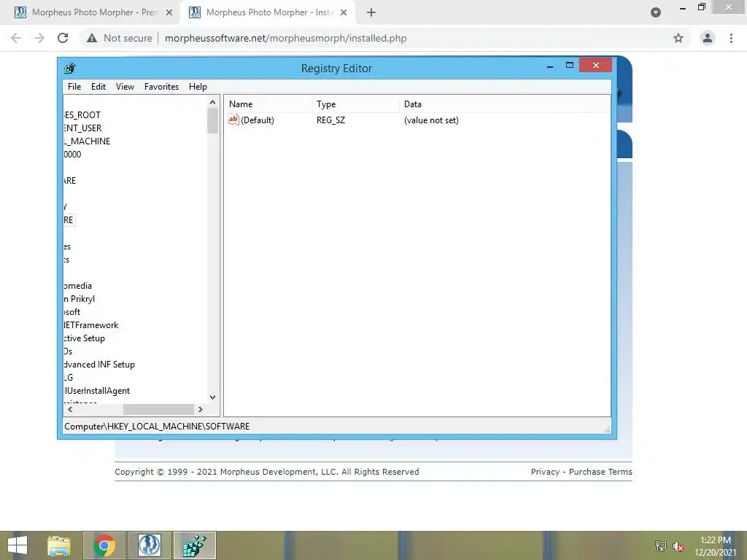Click the status bar registry path
Viewport: 747px width, 560px height.
pyautogui.click(x=157, y=426)
